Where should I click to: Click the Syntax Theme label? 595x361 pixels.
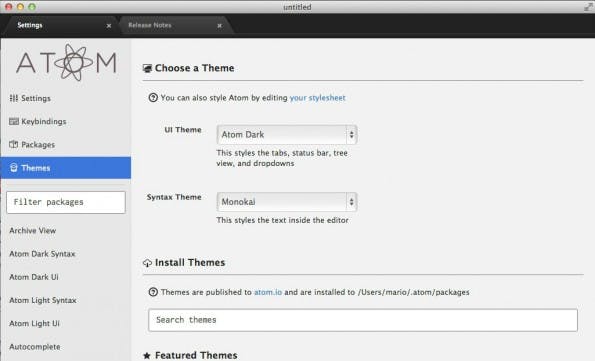tap(174, 197)
